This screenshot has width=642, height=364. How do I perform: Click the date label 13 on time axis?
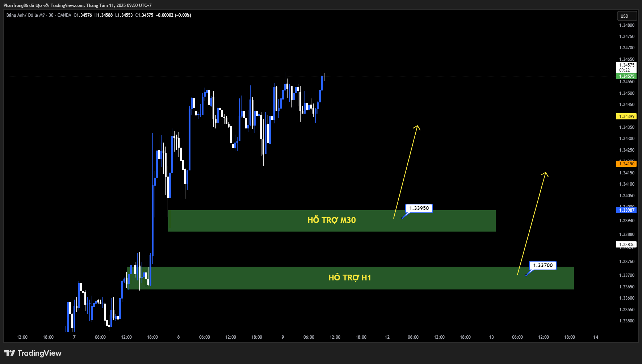tap(491, 337)
